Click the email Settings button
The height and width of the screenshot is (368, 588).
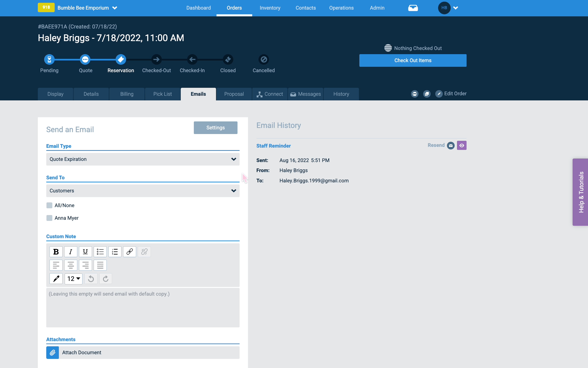tap(216, 128)
